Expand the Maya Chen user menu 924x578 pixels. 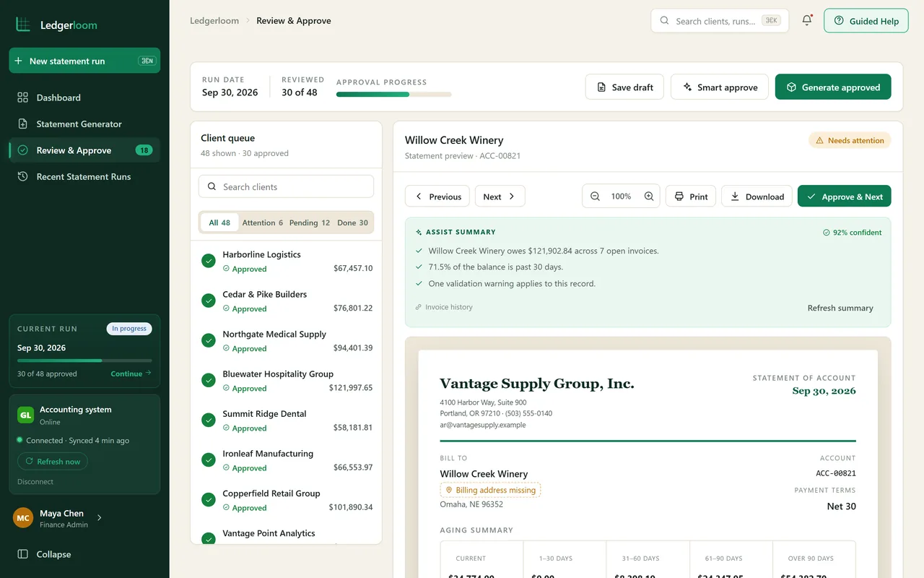[x=100, y=517]
